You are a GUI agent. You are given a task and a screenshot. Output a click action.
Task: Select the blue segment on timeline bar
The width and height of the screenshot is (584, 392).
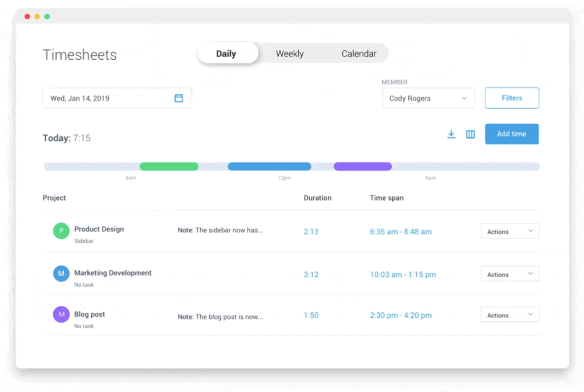coord(269,166)
